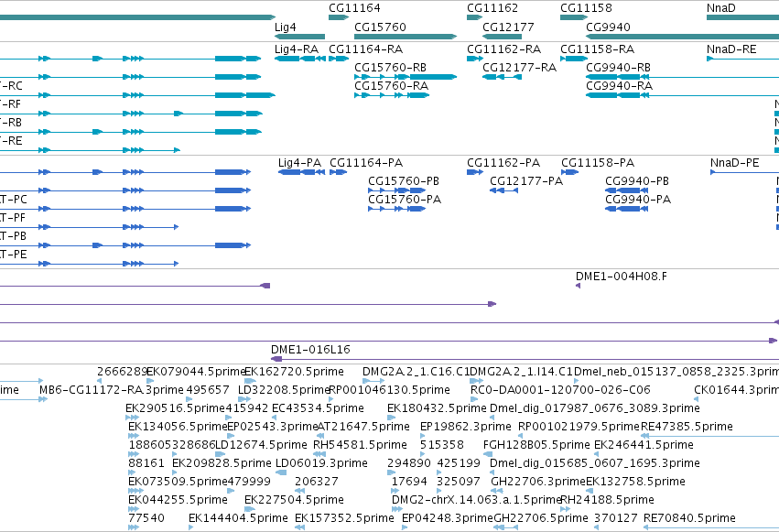779x532 pixels.
Task: Select transcript CG9940-RB
Action: [x=683, y=77]
